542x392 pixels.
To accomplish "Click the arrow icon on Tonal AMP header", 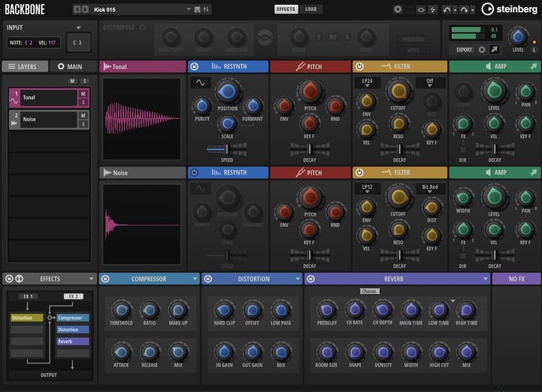I will click(534, 66).
